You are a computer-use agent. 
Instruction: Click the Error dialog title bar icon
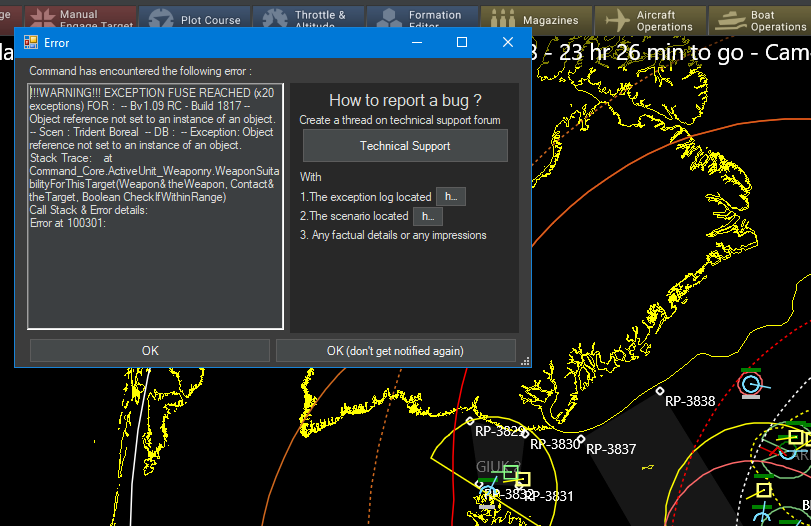click(31, 42)
